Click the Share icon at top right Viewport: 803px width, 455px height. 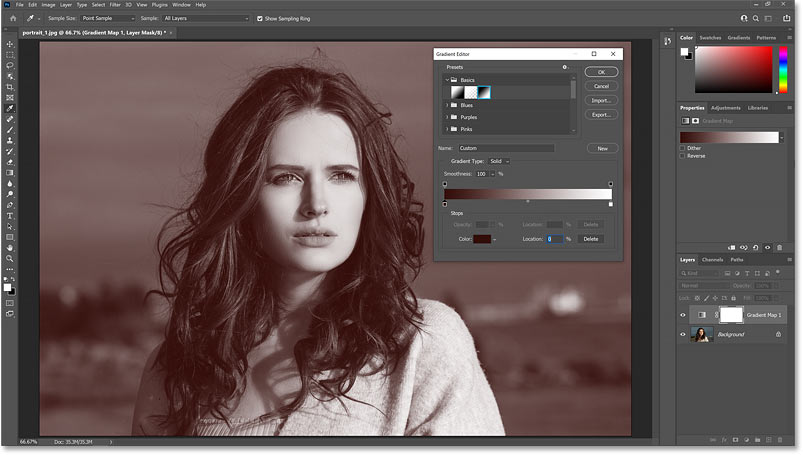[787, 18]
